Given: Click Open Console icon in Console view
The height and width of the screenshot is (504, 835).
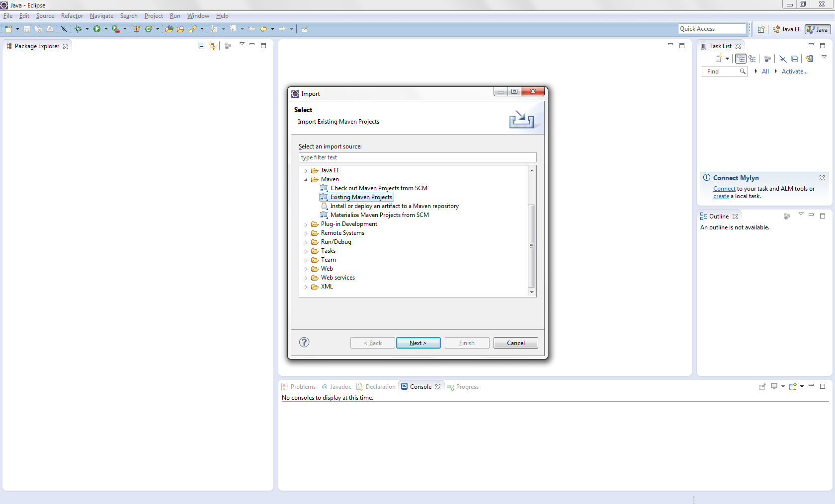Looking at the screenshot, I should click(793, 386).
